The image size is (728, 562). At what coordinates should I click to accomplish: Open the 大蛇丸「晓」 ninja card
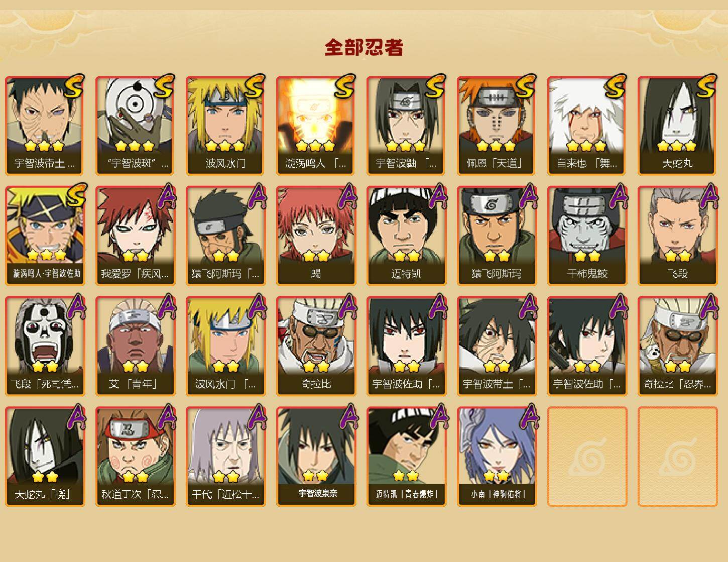click(45, 457)
